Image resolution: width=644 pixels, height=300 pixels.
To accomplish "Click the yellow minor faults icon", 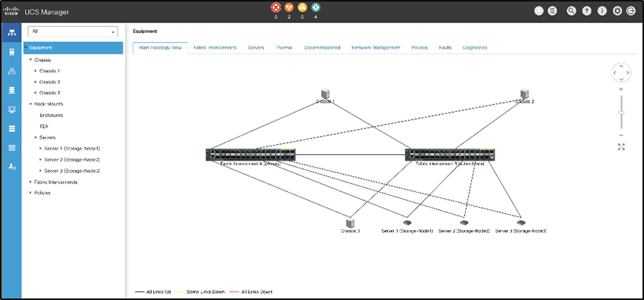I will (x=302, y=7).
